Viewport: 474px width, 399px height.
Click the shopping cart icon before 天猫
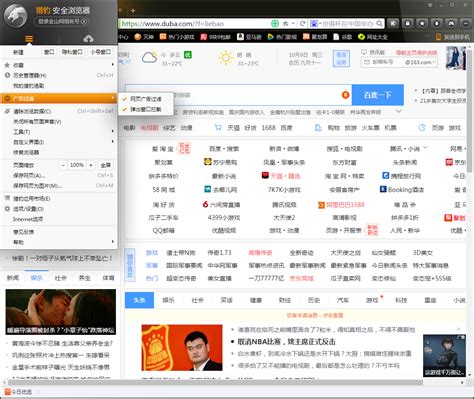point(218,128)
